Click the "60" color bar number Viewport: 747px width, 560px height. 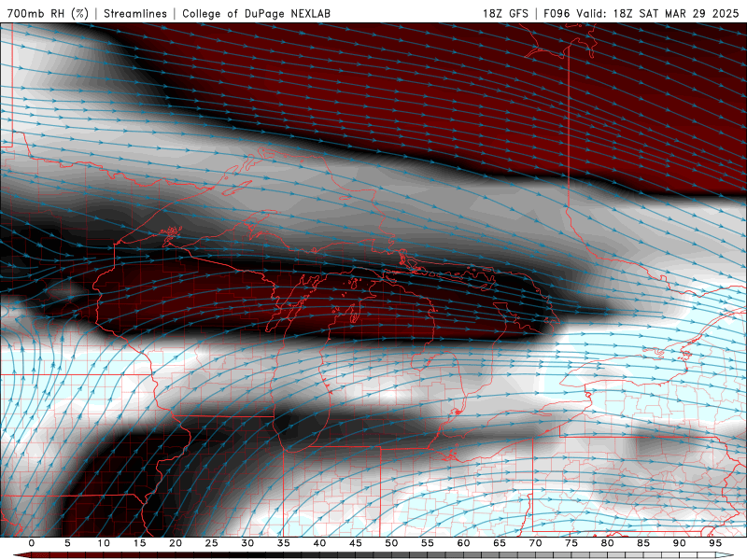[x=463, y=543]
